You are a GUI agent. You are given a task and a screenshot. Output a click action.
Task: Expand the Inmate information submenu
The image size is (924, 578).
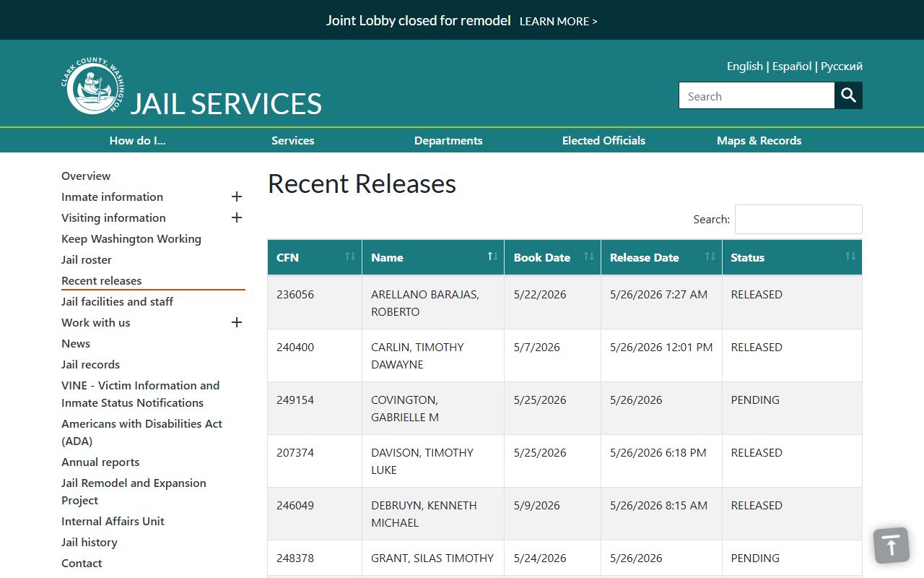pyautogui.click(x=236, y=197)
